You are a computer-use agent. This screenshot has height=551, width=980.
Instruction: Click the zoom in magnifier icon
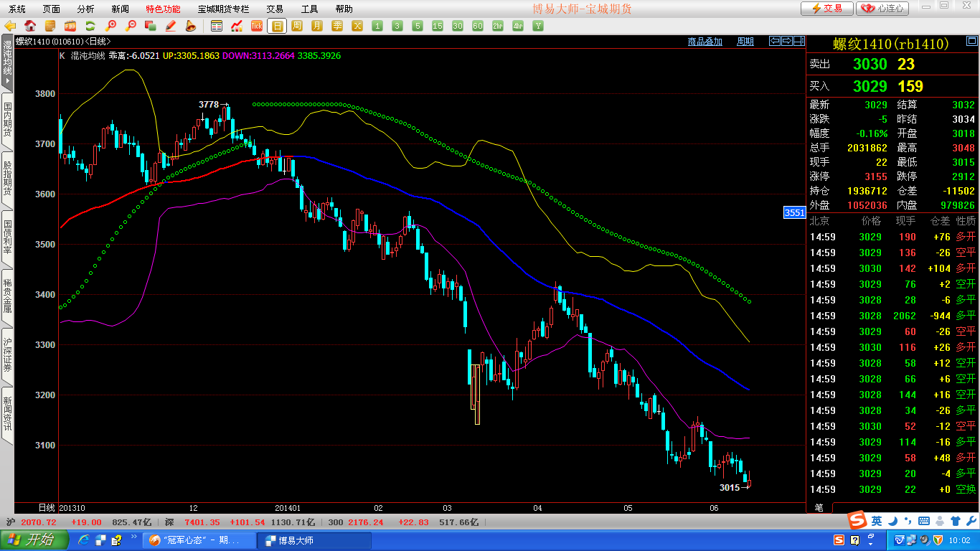pos(110,26)
